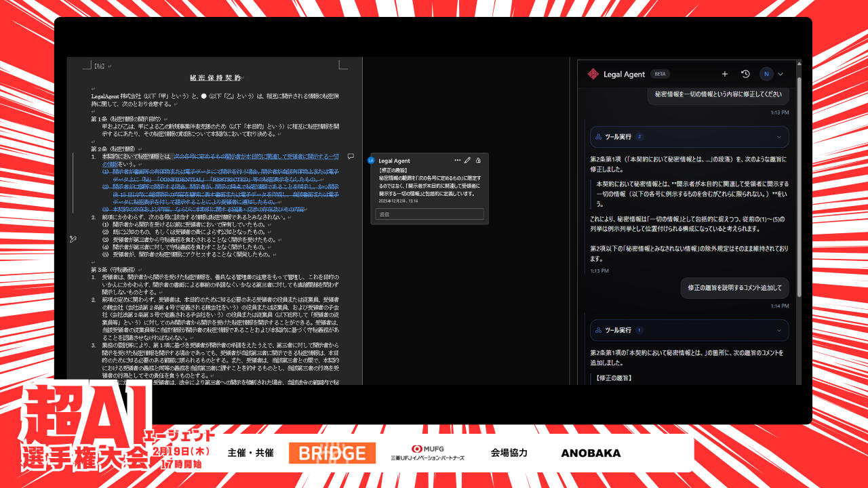The image size is (868, 488).
Task: Click the Legal Agent red logo
Action: point(593,74)
